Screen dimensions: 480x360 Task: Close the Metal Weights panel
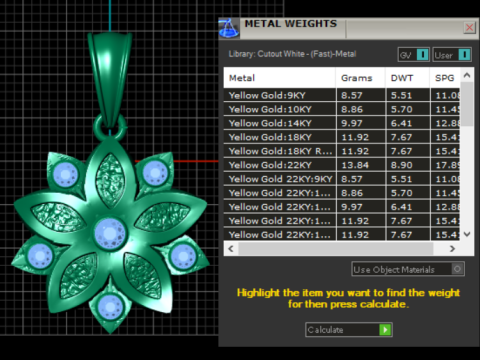pyautogui.click(x=469, y=28)
